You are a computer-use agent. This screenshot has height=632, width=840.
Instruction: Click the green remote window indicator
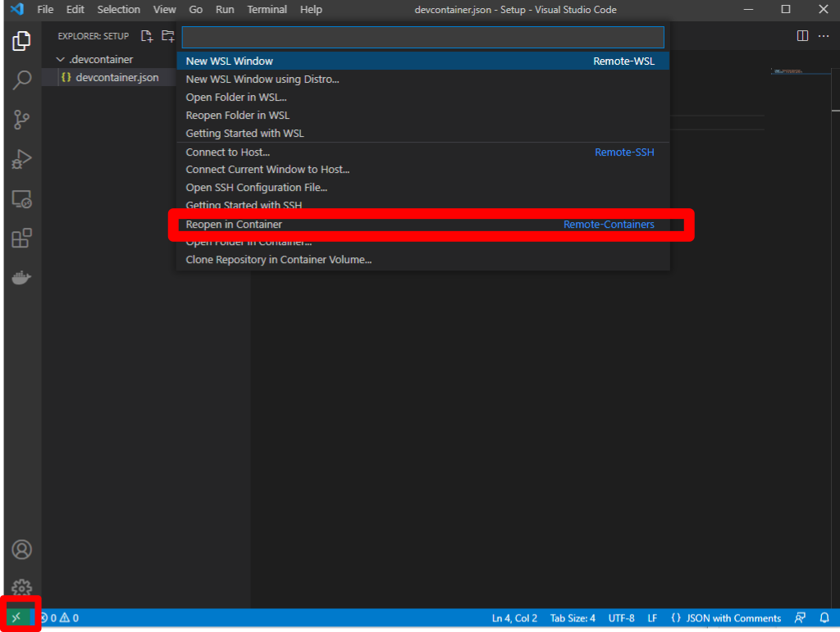16,618
